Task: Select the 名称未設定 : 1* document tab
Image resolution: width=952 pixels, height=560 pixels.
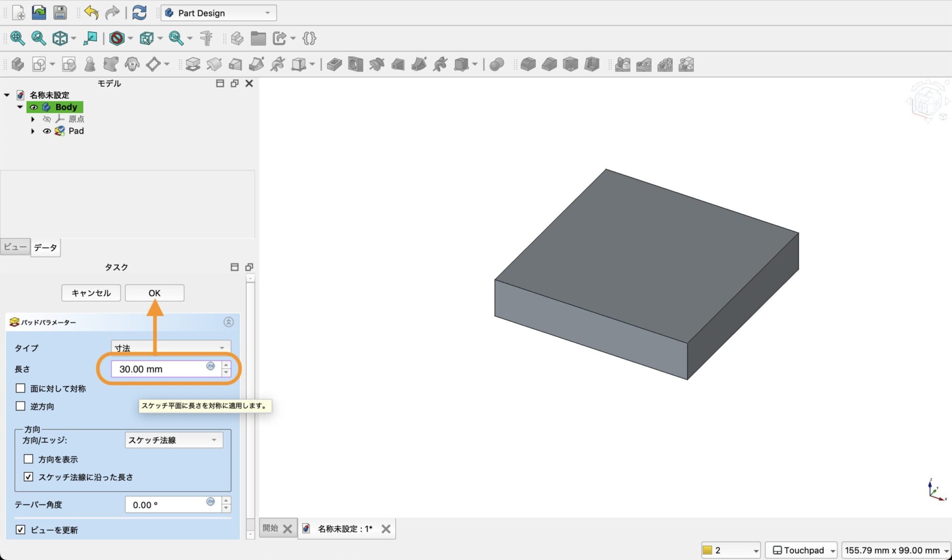Action: (345, 528)
